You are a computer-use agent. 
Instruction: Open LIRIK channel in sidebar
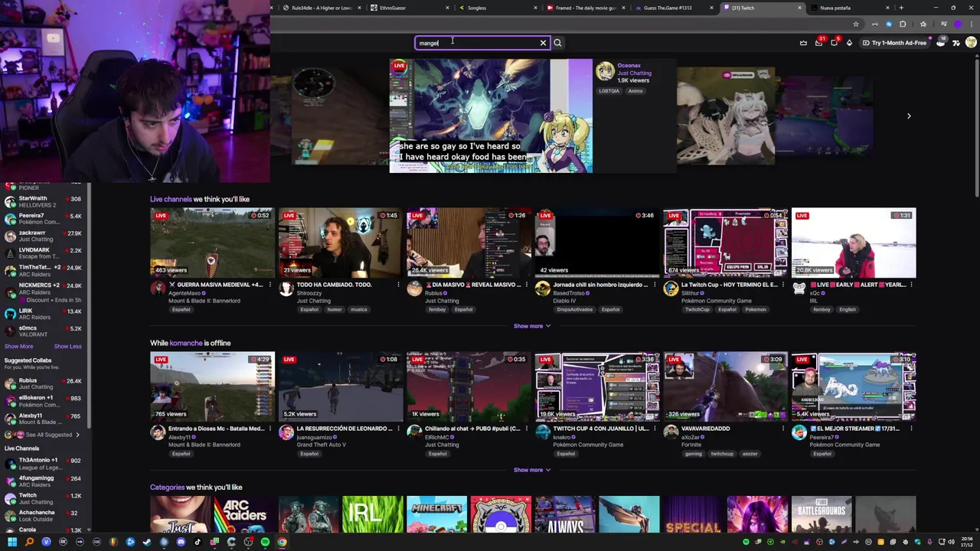tap(44, 313)
